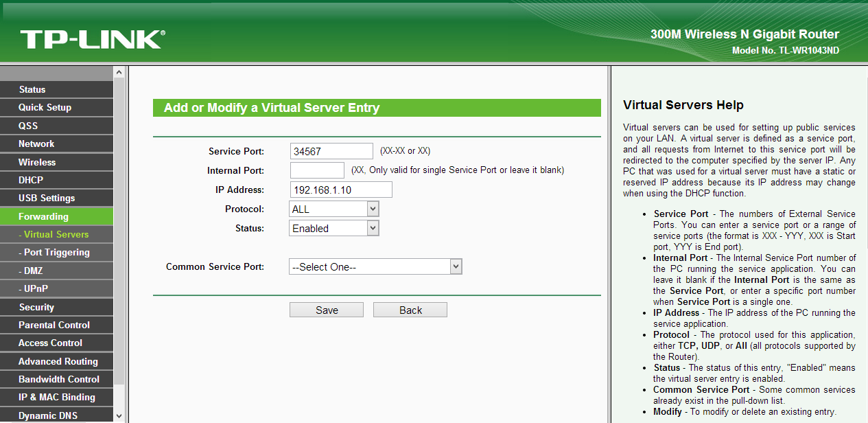Screen dimensions: 868x423
Task: Open Bandwidth Control in the sidebar
Action: click(56, 379)
